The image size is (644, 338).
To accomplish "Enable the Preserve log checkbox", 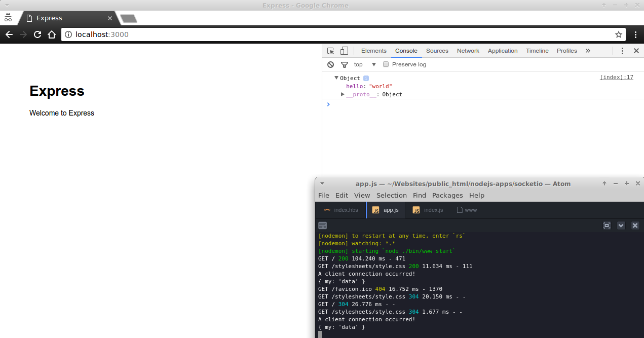I will [x=386, y=64].
